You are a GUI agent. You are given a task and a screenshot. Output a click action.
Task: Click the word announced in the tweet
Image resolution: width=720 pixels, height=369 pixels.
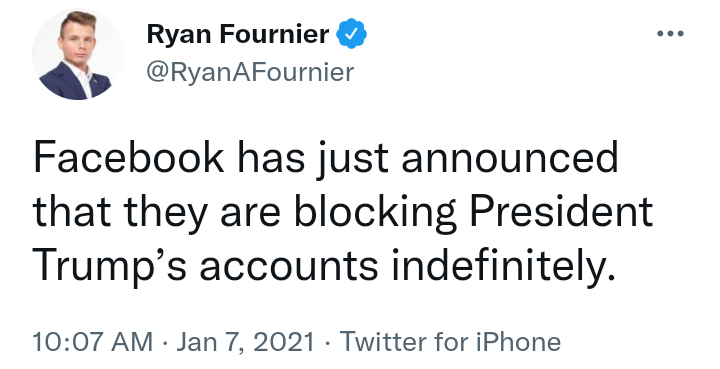(510, 157)
